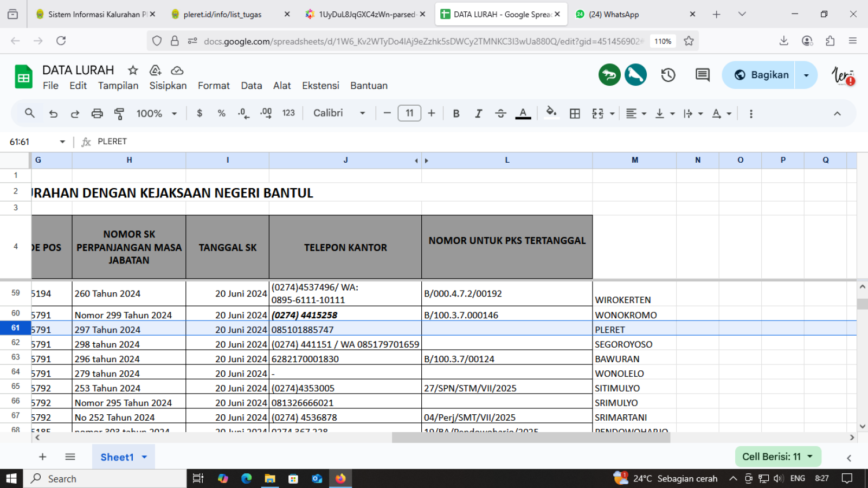Open the fill color bucket
Viewport: 868px width, 488px height.
(x=551, y=112)
